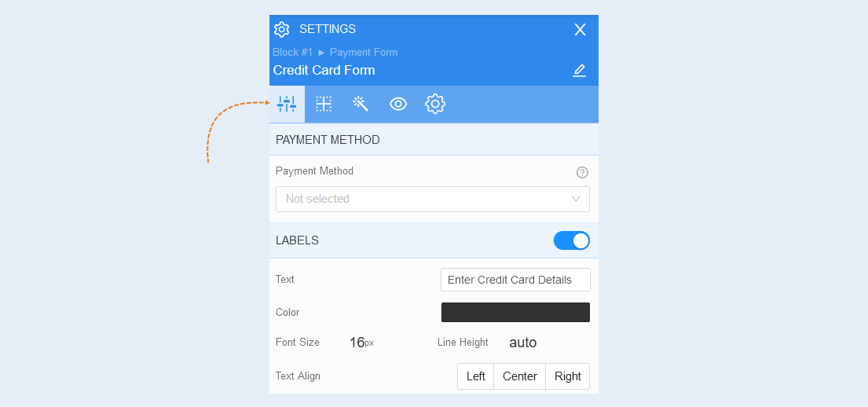The height and width of the screenshot is (407, 868).
Task: Click the Enter Credit Card Details text field
Action: tap(515, 280)
